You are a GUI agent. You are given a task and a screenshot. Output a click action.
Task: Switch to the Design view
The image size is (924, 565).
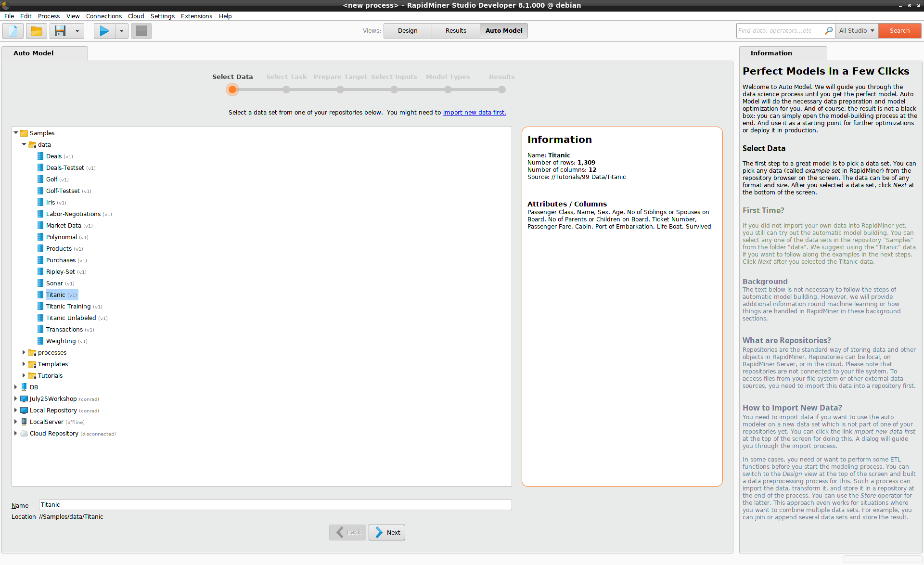tap(407, 30)
